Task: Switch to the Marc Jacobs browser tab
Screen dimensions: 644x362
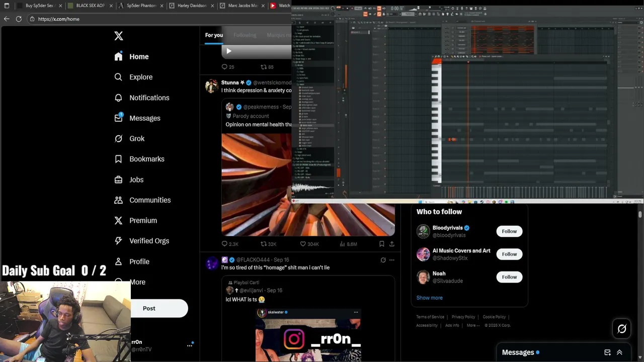Action: [x=242, y=6]
